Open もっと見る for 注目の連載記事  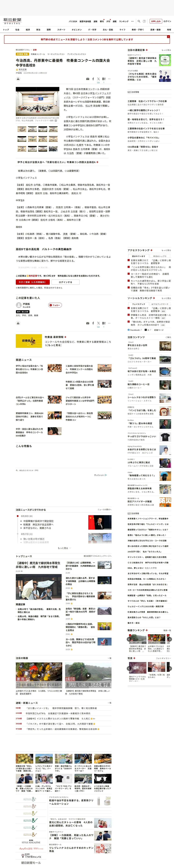(166, 50)
